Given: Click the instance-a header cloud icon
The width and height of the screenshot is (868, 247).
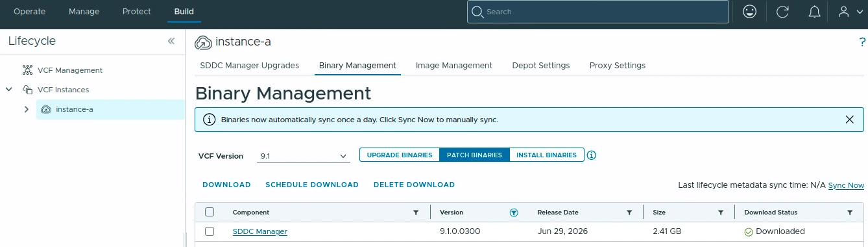Looking at the screenshot, I should click(203, 42).
